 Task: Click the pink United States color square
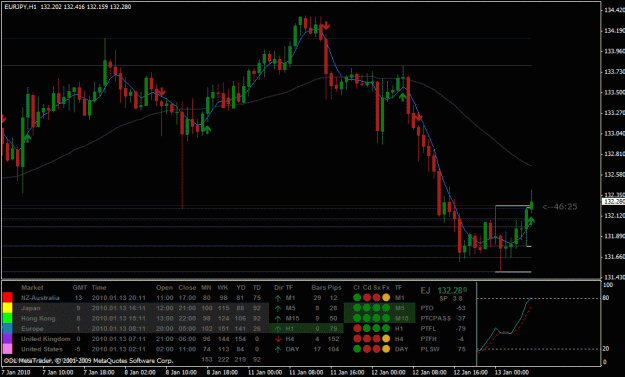[x=8, y=349]
